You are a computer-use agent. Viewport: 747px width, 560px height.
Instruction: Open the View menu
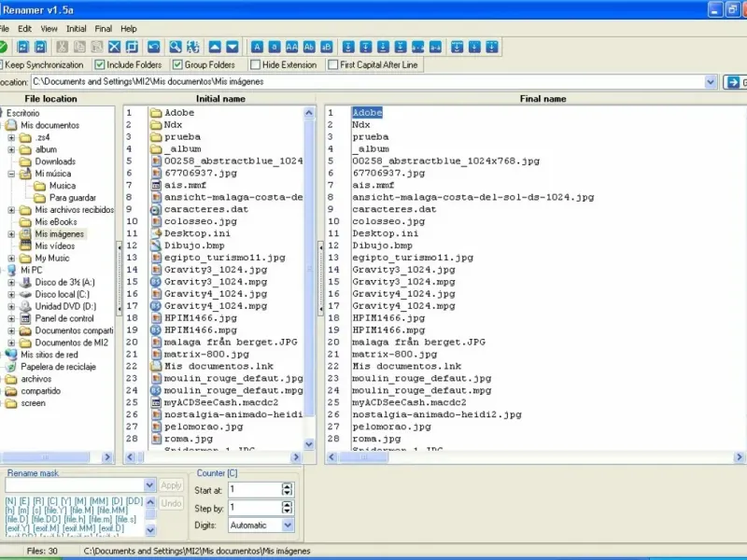[x=50, y=29]
